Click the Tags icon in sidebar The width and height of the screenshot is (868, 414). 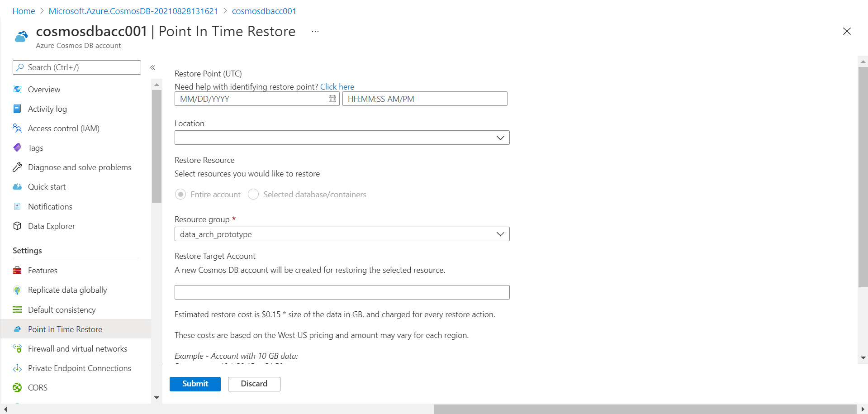coord(17,148)
